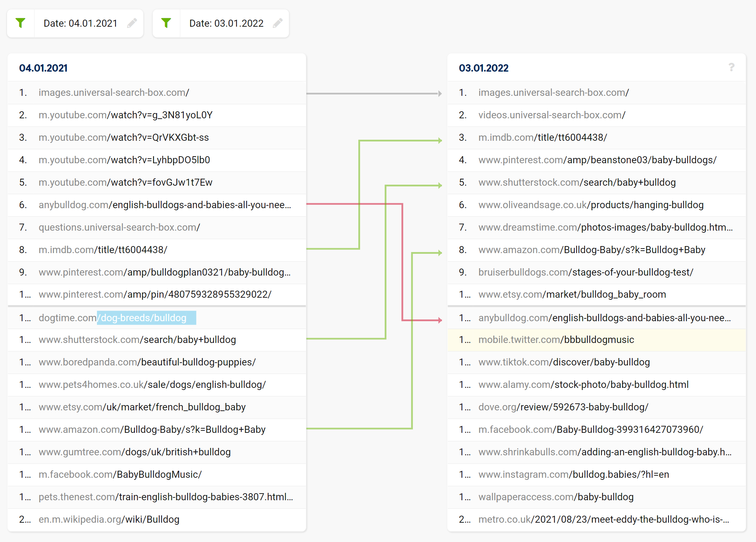Click amazon.com Bulldog-Baby result in the 04.01.2021 list

152,430
